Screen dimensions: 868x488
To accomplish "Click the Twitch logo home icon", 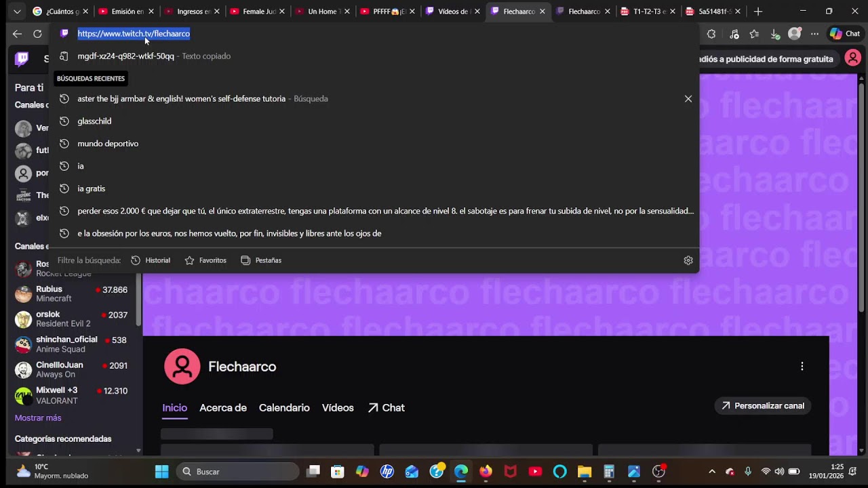I will 22,59.
